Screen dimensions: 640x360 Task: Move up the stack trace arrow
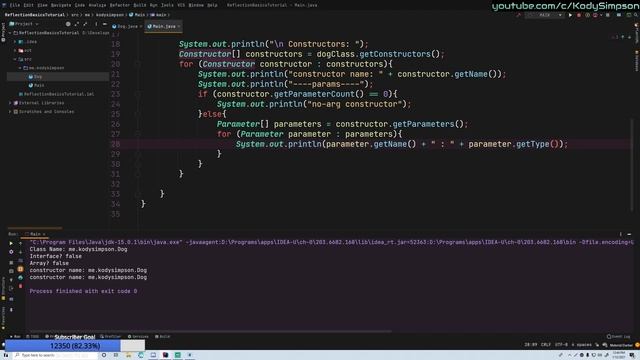pos(20,243)
